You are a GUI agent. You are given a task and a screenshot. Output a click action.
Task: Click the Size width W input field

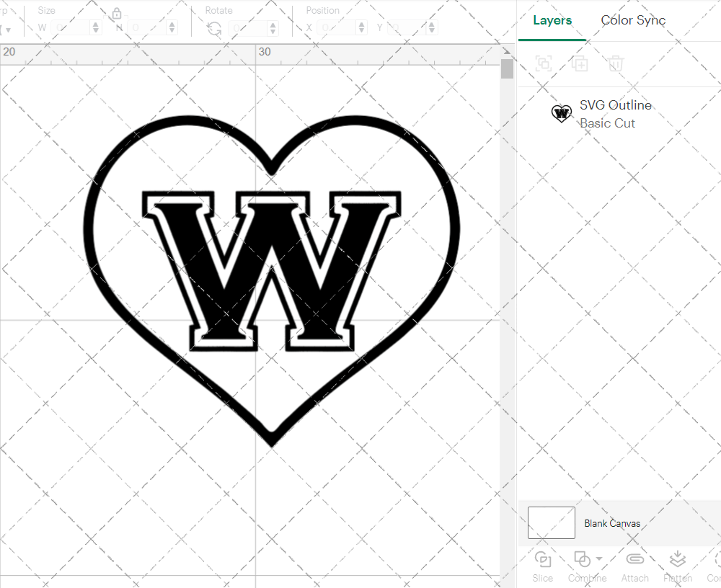[x=71, y=27]
